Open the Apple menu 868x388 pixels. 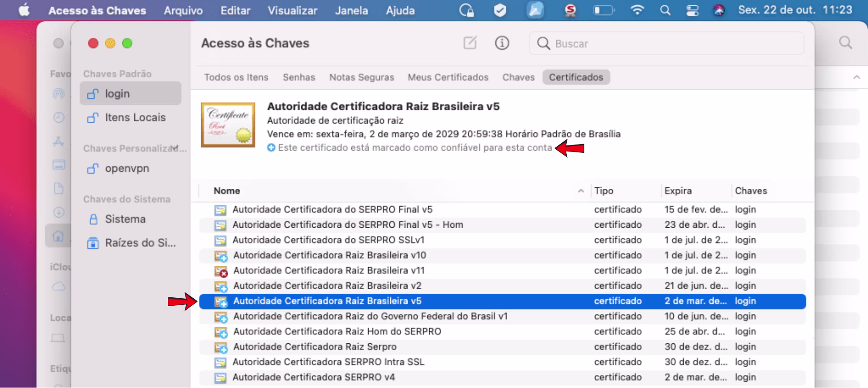click(24, 10)
